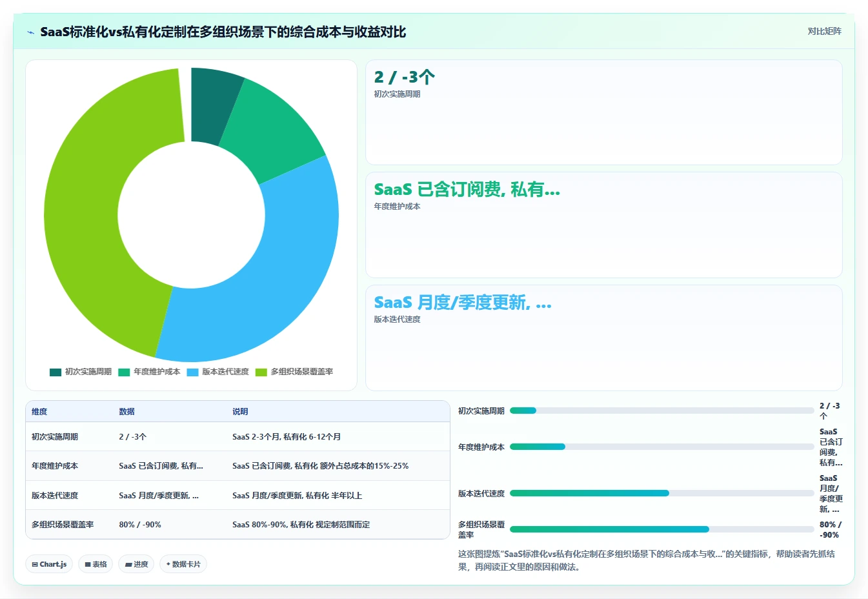Viewport: 868px width, 599px height.
Task: Toggle 年度维护成本 legend color swatch
Action: click(124, 372)
